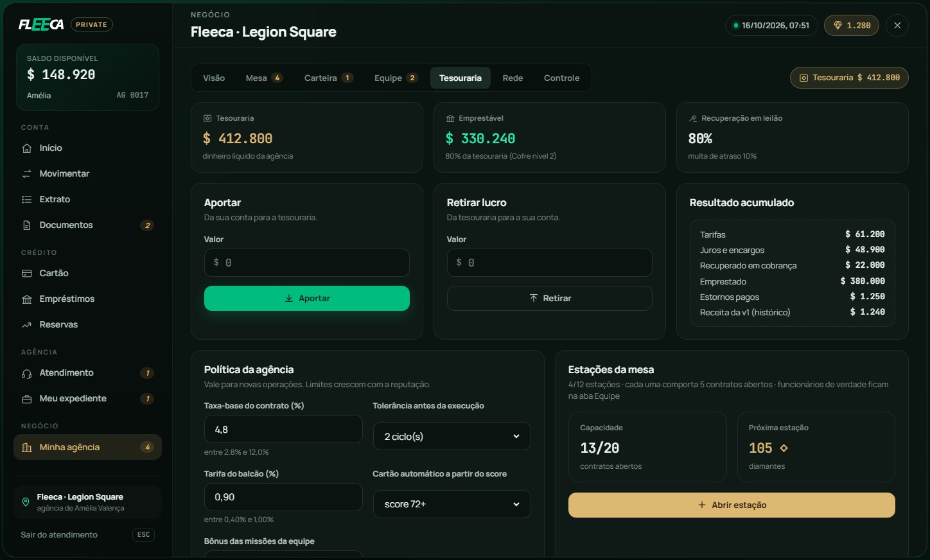Viewport: 930px width, 560px height.
Task: Click the Cartão card icon
Action: (27, 274)
